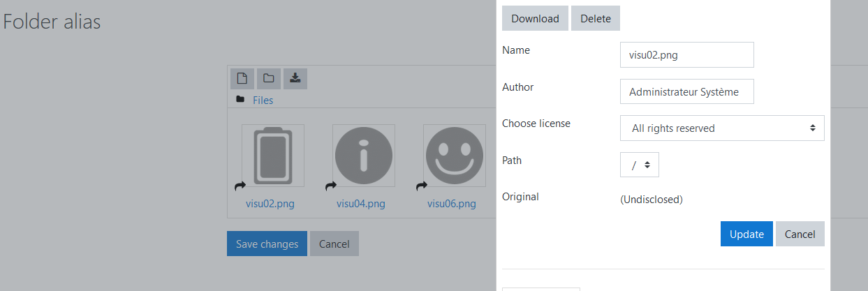Image resolution: width=868 pixels, height=291 pixels.
Task: Open the Choose license dropdown
Action: [x=722, y=128]
